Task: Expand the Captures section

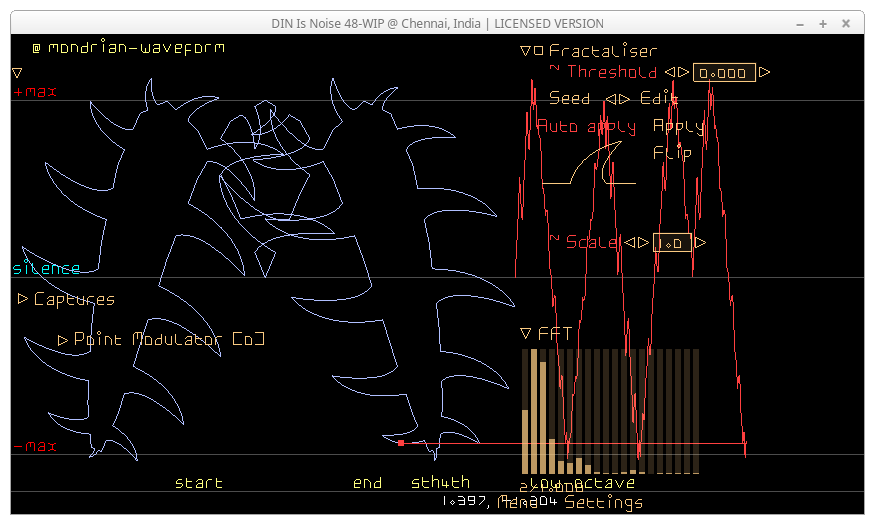Action: pyautogui.click(x=23, y=299)
